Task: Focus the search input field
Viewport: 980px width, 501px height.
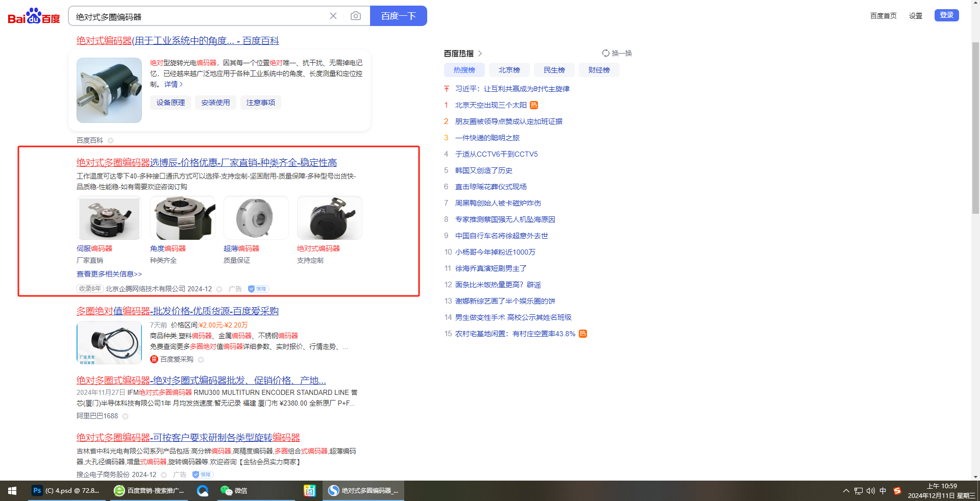Action: [x=199, y=16]
